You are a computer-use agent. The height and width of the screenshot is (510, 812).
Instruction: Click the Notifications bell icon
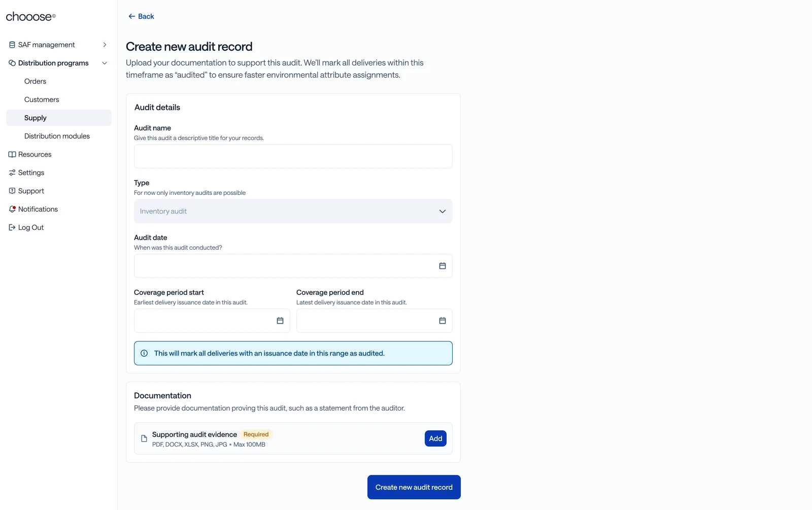coord(12,209)
